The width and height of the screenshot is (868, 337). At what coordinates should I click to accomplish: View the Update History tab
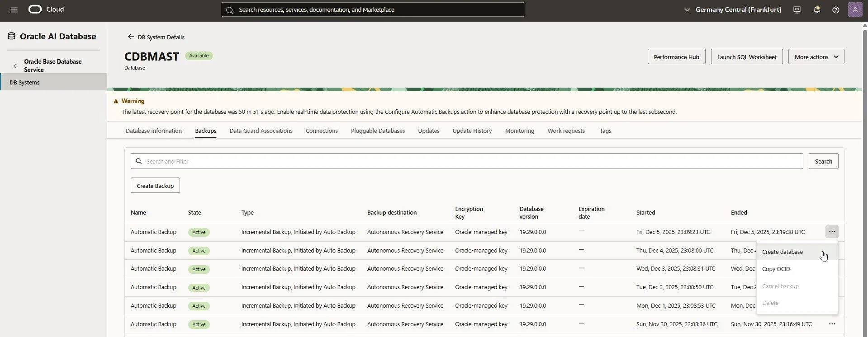(472, 131)
